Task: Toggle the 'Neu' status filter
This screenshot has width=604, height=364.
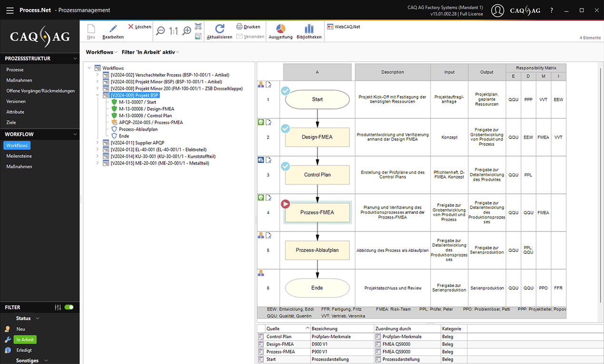Action: (x=20, y=329)
